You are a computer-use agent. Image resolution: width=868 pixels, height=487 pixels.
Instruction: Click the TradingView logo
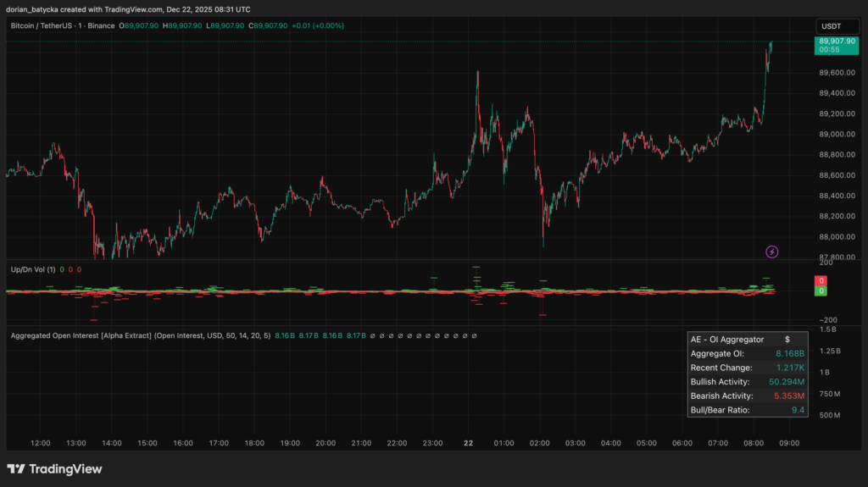click(54, 468)
